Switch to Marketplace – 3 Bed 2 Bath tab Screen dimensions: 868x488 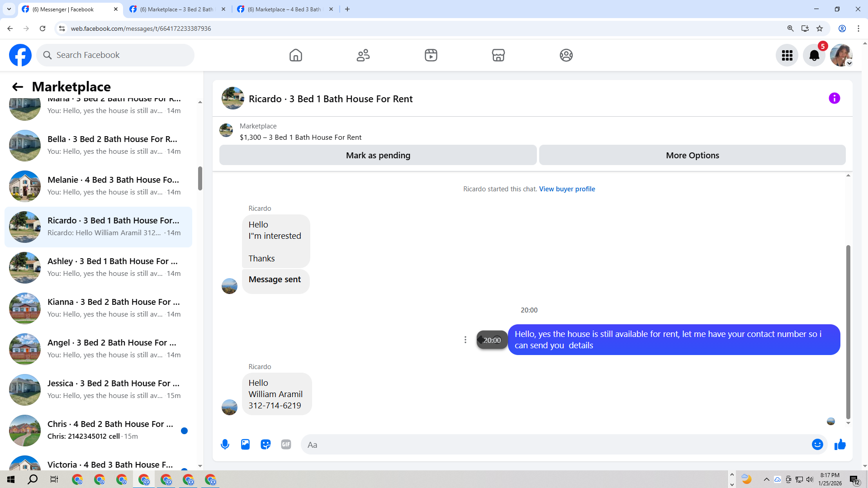[177, 9]
